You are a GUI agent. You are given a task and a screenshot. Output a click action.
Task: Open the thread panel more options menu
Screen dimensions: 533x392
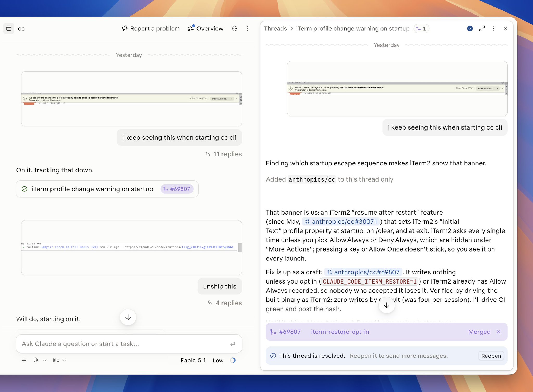point(494,28)
